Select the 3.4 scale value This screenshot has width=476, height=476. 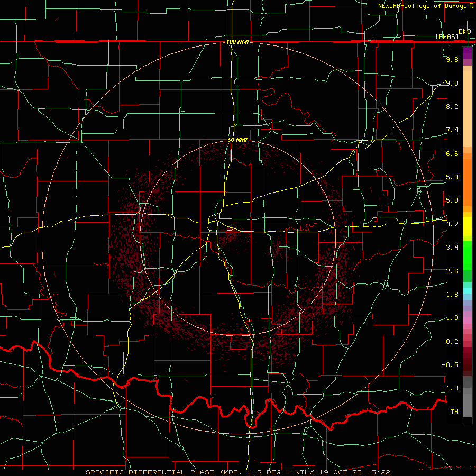[x=452, y=248]
